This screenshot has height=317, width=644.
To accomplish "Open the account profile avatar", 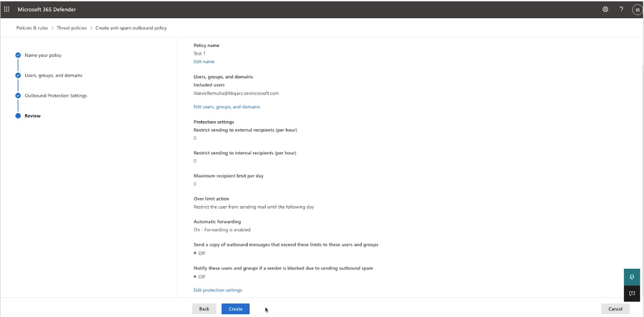I will (637, 9).
